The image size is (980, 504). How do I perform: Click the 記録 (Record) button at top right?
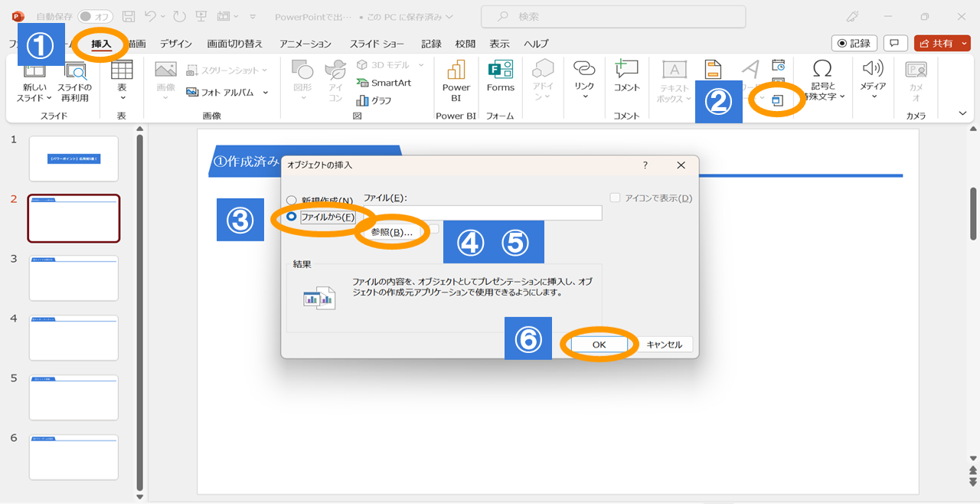854,44
